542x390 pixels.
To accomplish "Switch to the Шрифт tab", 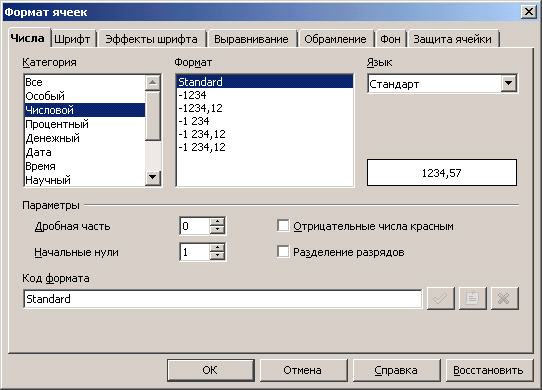I will [72, 39].
